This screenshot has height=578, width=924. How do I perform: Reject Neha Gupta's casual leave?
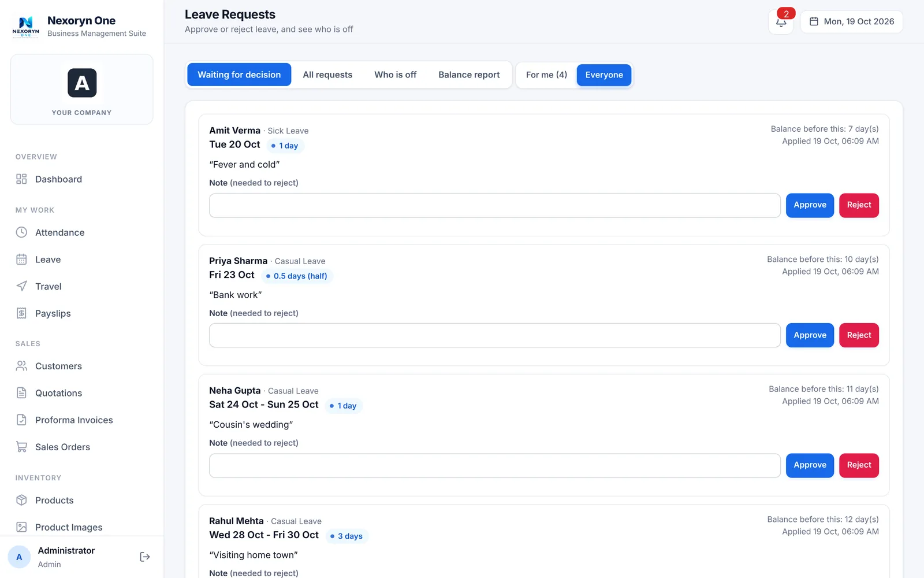pyautogui.click(x=859, y=465)
